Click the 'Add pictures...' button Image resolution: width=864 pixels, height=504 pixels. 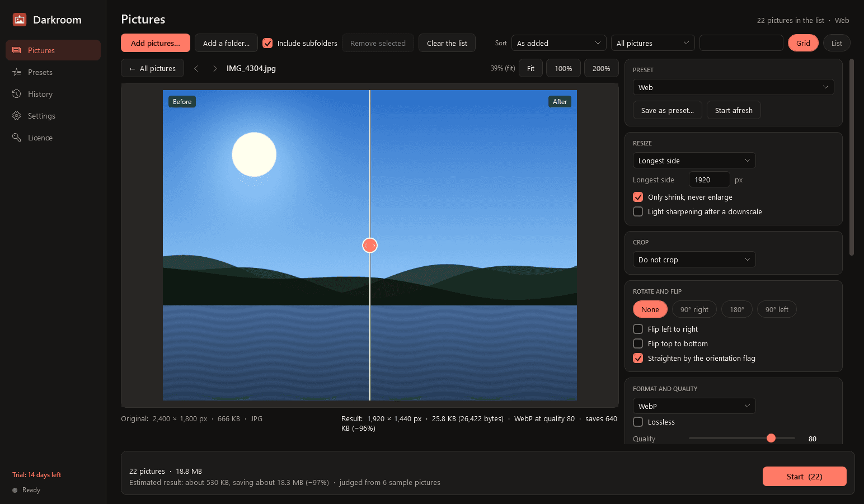(156, 43)
